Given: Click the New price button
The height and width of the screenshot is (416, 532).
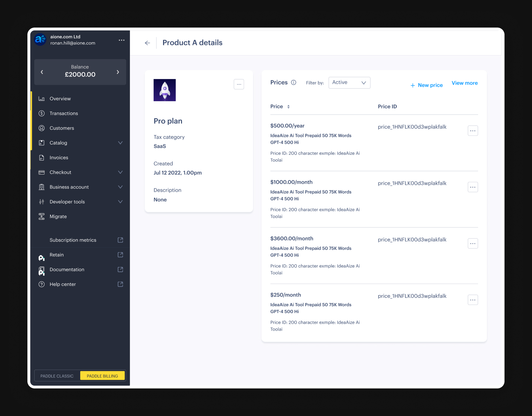Looking at the screenshot, I should 426,85.
